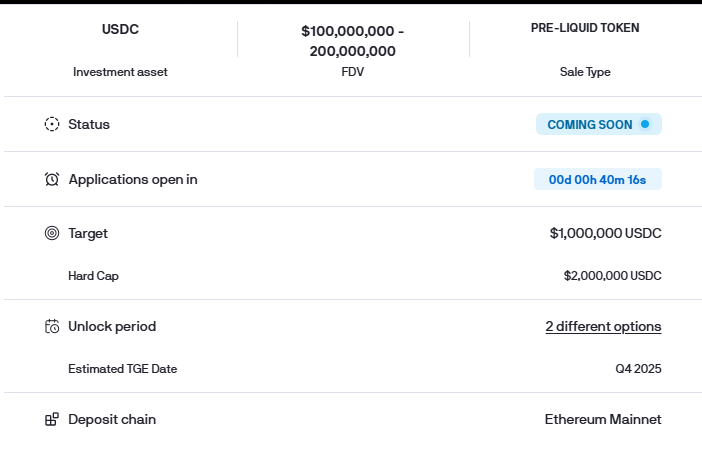Click the Ethereum Mainnet chain value

603,419
